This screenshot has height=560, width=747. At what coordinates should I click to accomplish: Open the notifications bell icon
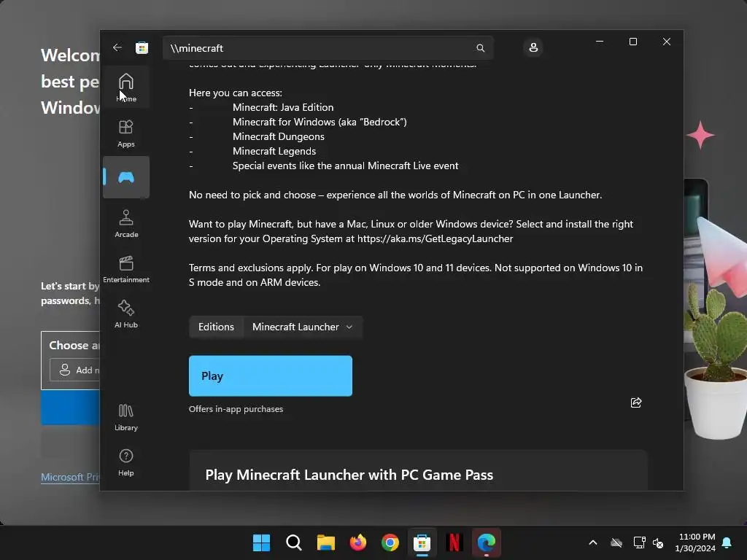[727, 542]
